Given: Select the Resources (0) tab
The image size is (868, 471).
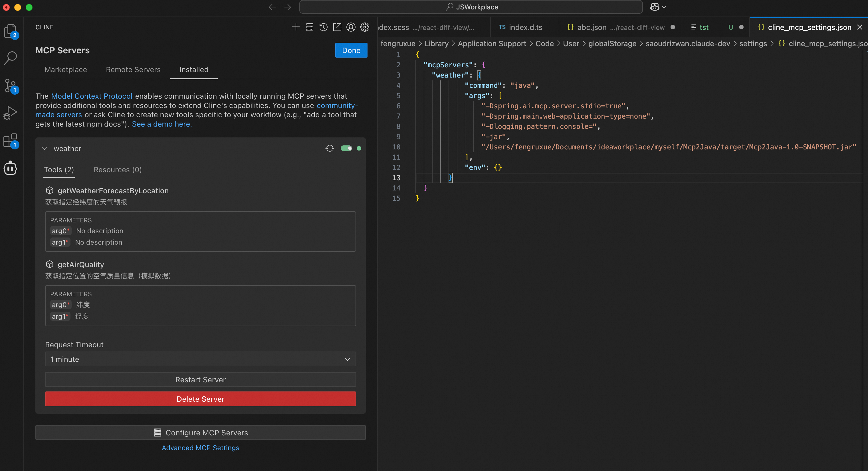Looking at the screenshot, I should 118,170.
